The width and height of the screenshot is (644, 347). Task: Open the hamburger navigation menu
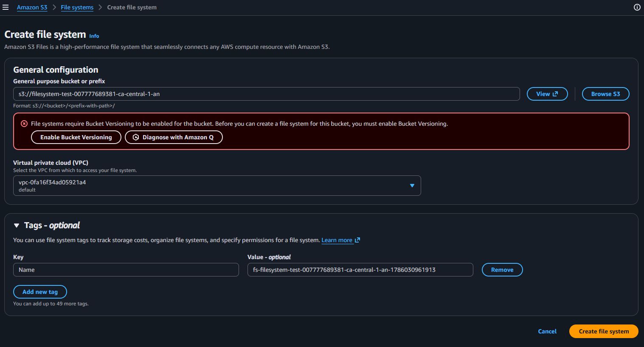(x=6, y=7)
